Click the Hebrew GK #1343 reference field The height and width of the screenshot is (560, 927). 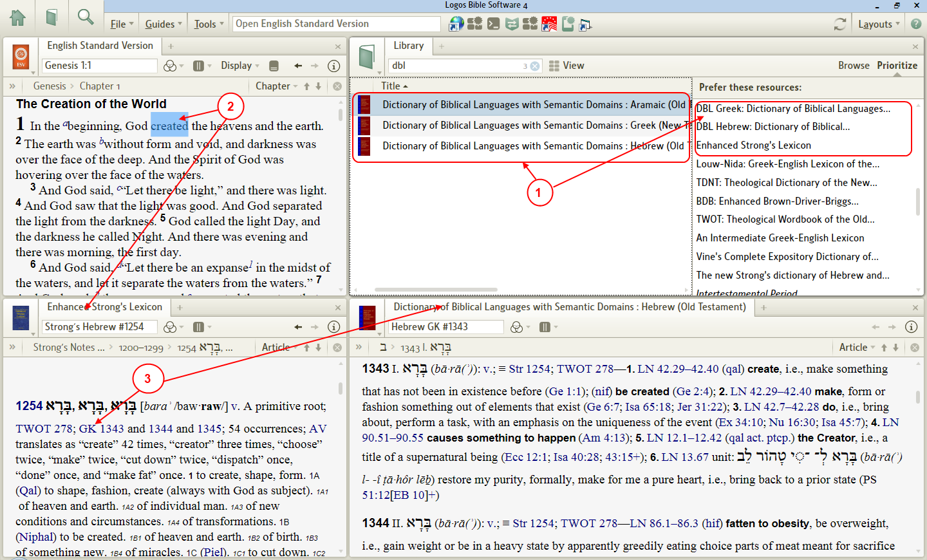(445, 327)
